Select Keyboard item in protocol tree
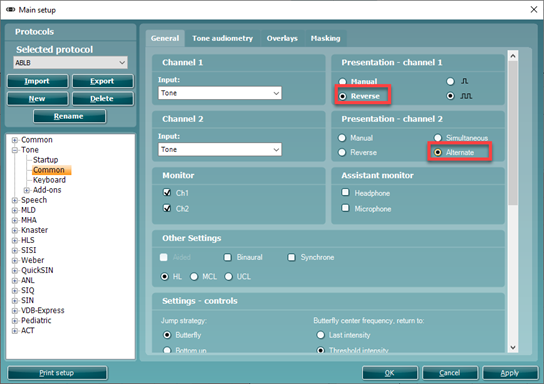The image size is (544, 384). tap(49, 180)
